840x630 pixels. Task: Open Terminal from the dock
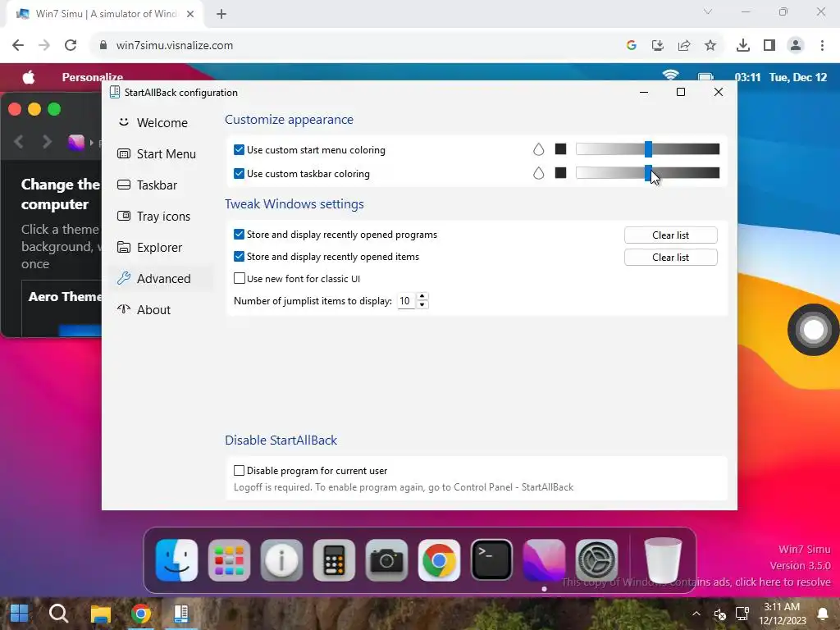(x=491, y=560)
